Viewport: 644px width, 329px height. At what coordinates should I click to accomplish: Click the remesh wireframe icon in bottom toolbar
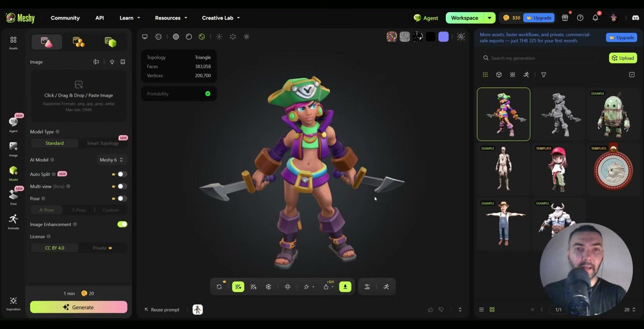269,287
